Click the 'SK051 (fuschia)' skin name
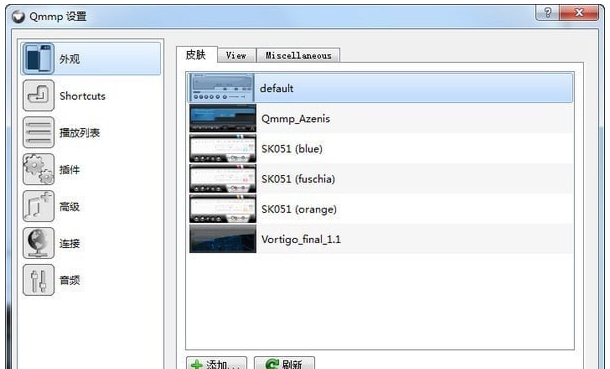 298,179
